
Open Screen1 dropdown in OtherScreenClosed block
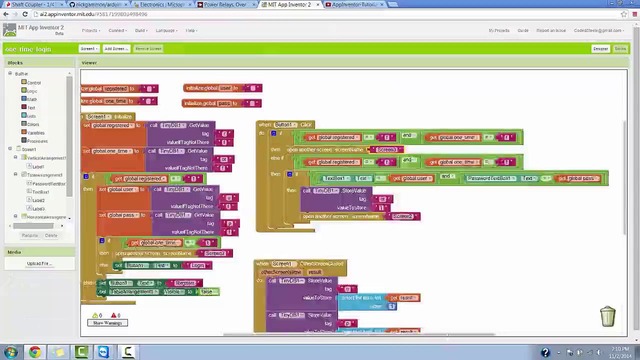click(284, 264)
